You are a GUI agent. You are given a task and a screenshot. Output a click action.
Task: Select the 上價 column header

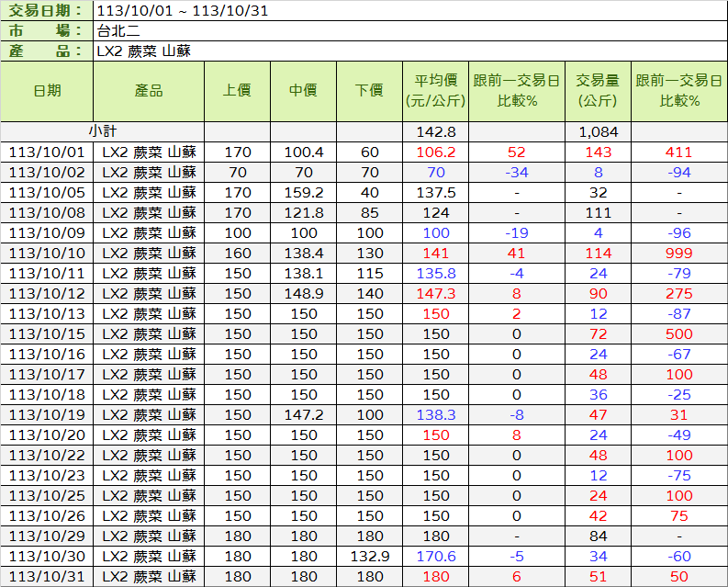237,90
